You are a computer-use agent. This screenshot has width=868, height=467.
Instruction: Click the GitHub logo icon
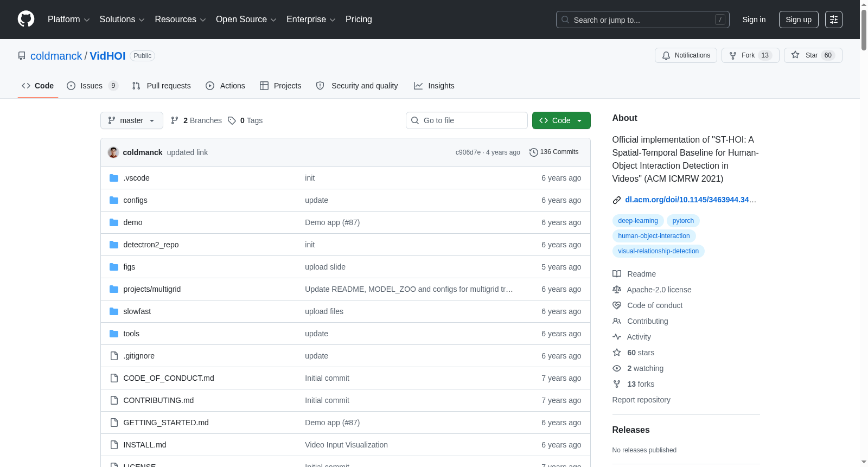[x=26, y=20]
